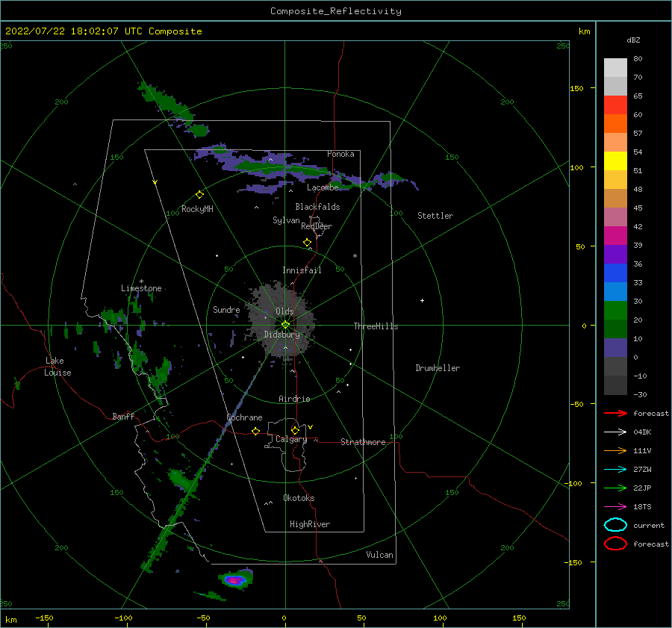
Task: Click the HighRiver label
Action: click(x=310, y=524)
